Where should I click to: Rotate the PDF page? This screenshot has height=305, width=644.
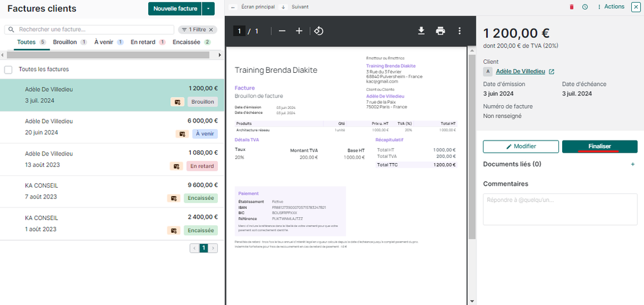click(318, 31)
